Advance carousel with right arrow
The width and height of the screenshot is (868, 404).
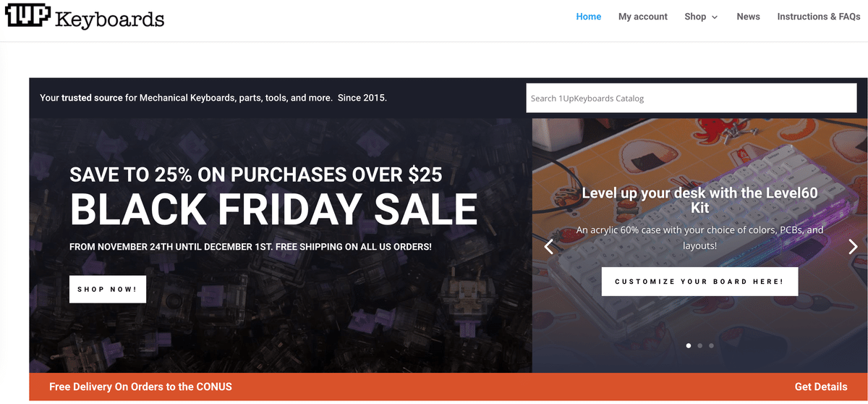853,247
